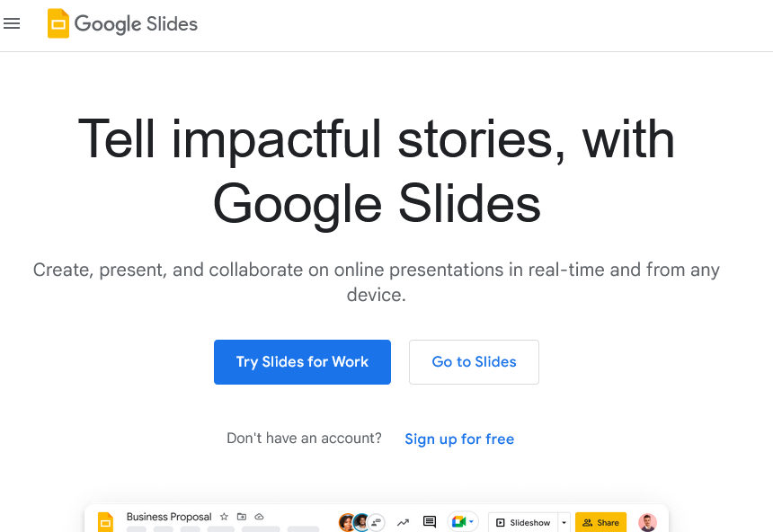The height and width of the screenshot is (532, 773).
Task: Click the blue-highlighted primary action button
Action: (302, 361)
